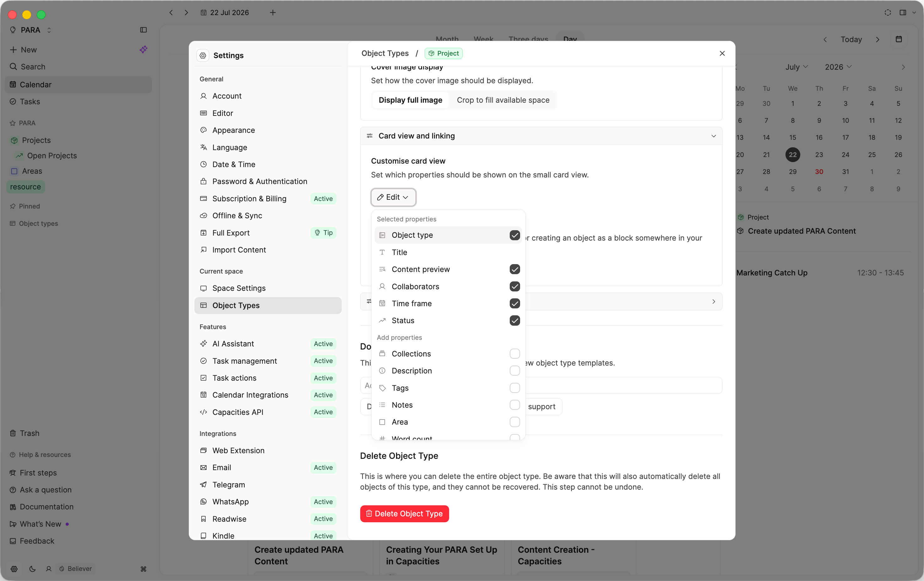Image resolution: width=924 pixels, height=581 pixels.
Task: Check the Area property checkbox
Action: click(514, 422)
